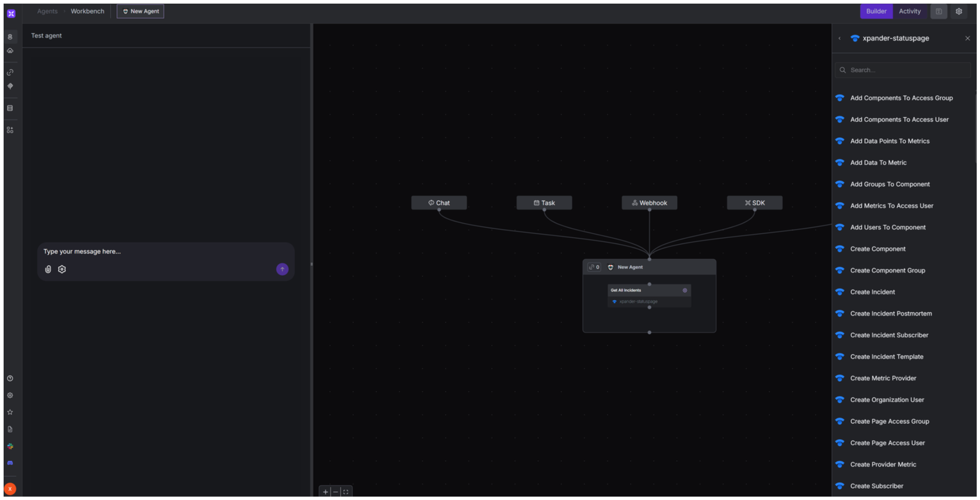The height and width of the screenshot is (500, 980).
Task: Switch to the Activity view
Action: [x=909, y=12]
